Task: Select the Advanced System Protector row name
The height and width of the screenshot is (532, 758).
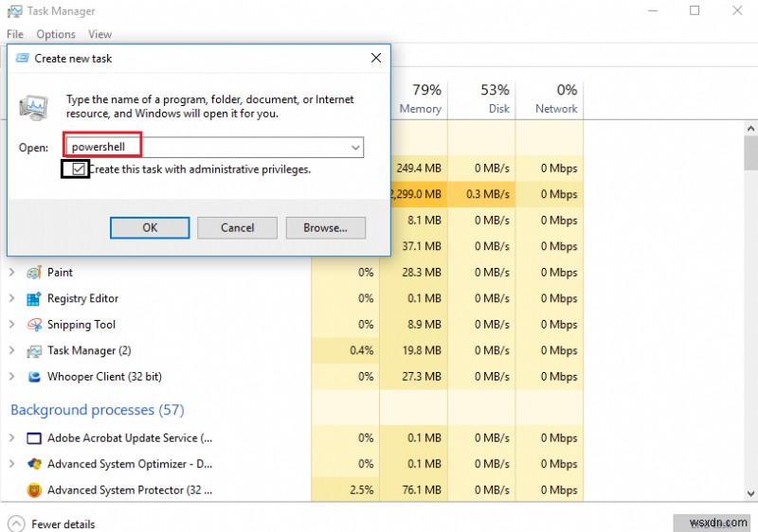Action: pyautogui.click(x=130, y=490)
